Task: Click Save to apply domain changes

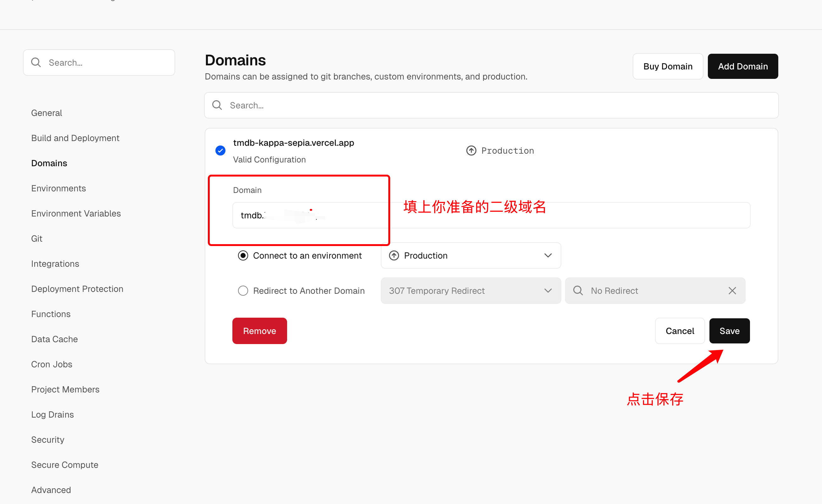Action: [729, 331]
